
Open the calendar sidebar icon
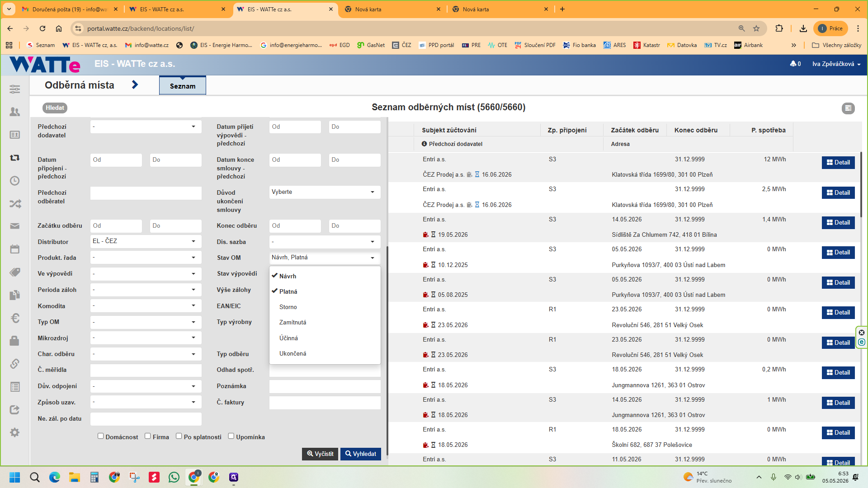15,249
